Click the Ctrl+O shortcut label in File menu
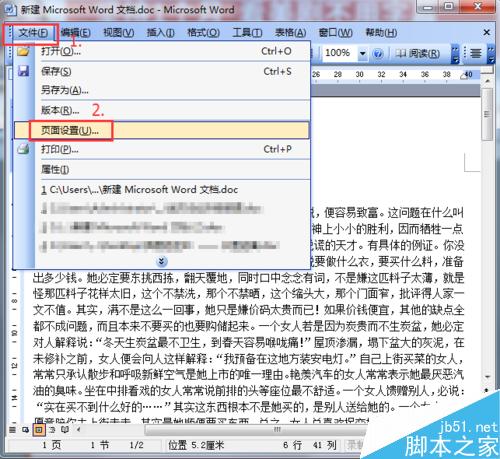Viewport: 500px width, 459px height. click(x=276, y=51)
